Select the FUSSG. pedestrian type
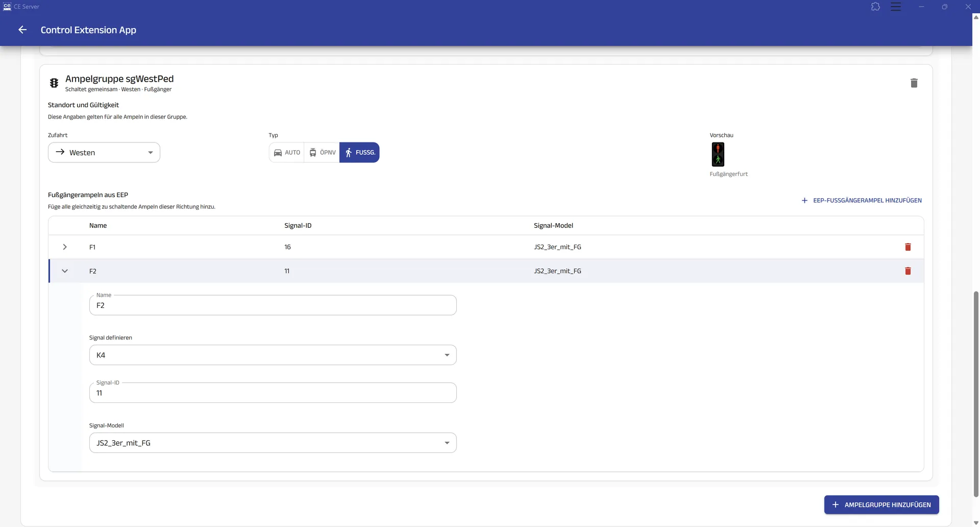The width and height of the screenshot is (980, 527). 359,153
